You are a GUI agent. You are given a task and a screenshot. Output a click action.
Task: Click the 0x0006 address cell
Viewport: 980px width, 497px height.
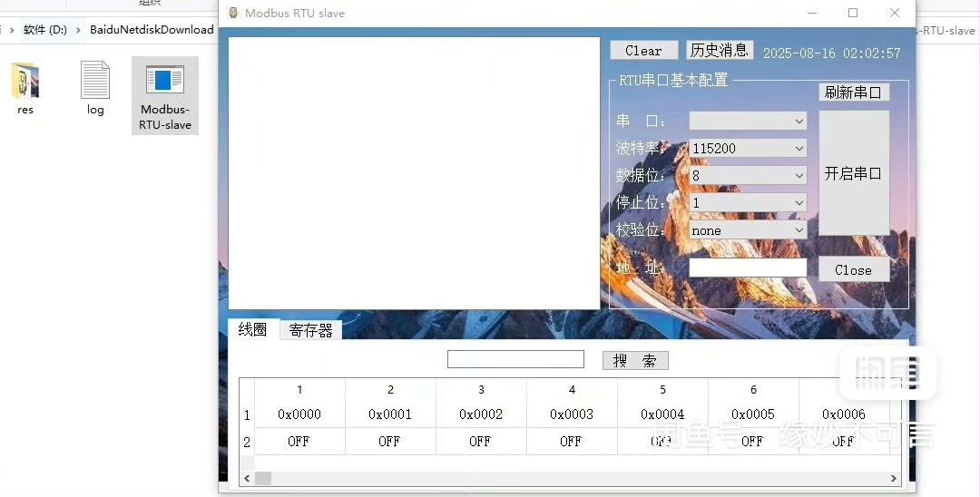[844, 414]
